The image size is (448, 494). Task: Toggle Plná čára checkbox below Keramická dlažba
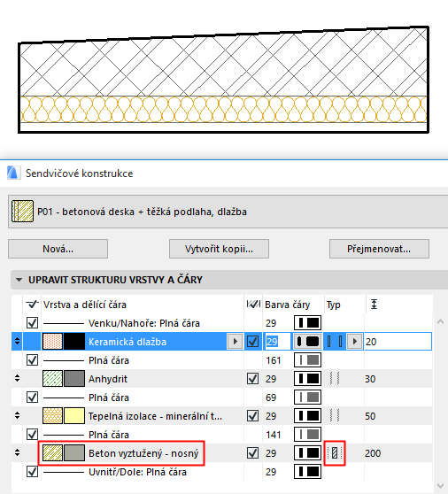pos(32,360)
